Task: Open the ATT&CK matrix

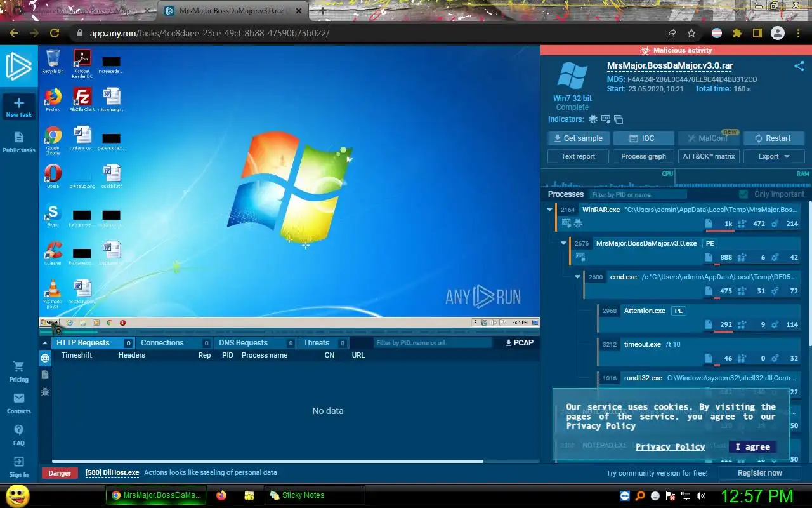Action: (709, 156)
